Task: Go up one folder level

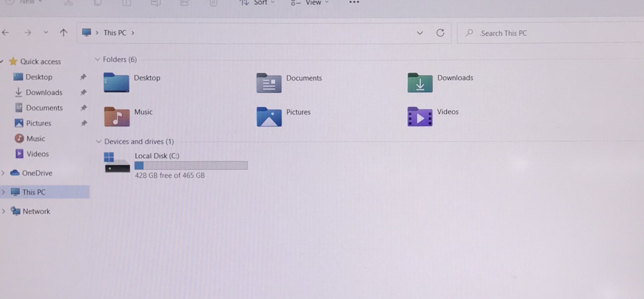Action: [64, 33]
